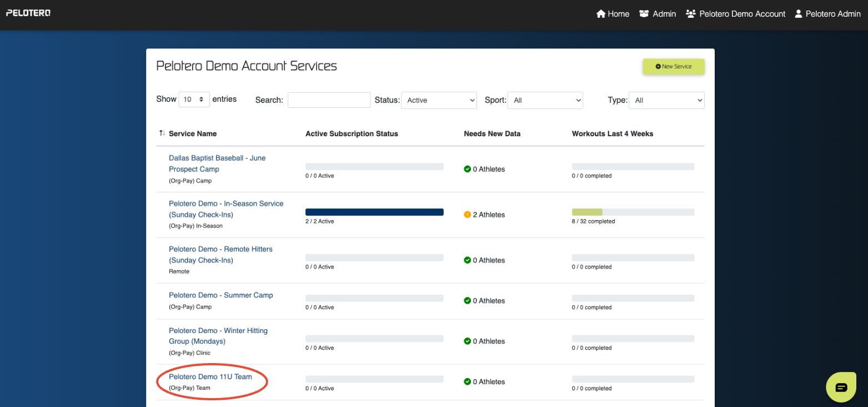Screen dimensions: 868x407
Task: Sort by Workouts Last 4 Weeks header
Action: (x=613, y=133)
